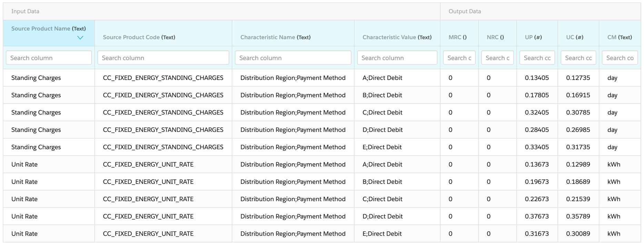Focus the NRC column search field
644x245 pixels.
click(x=497, y=58)
